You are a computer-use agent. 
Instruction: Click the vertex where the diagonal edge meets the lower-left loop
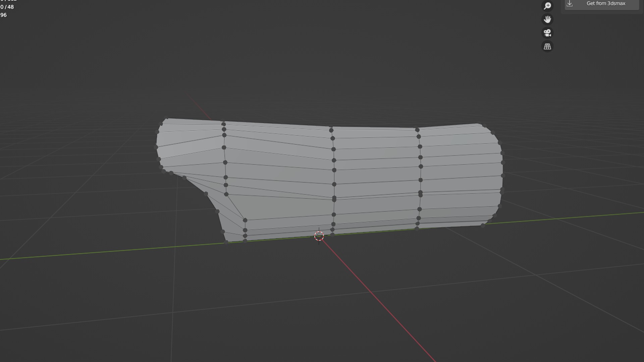click(245, 220)
